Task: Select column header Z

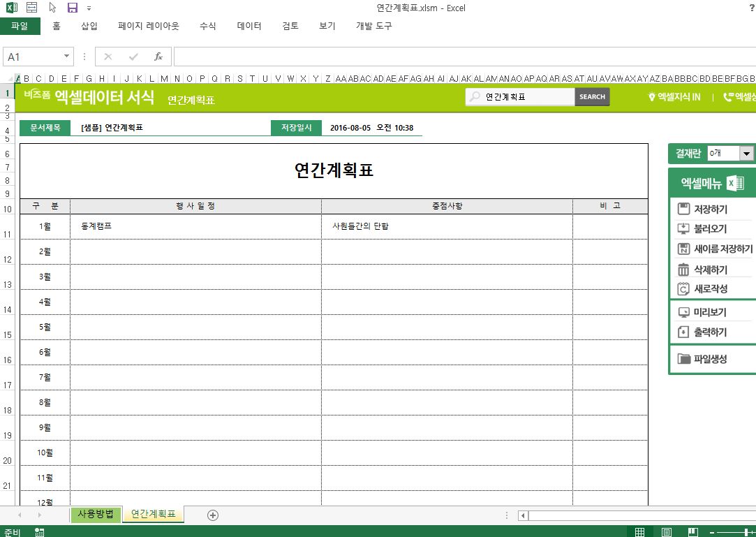Action: 328,78
